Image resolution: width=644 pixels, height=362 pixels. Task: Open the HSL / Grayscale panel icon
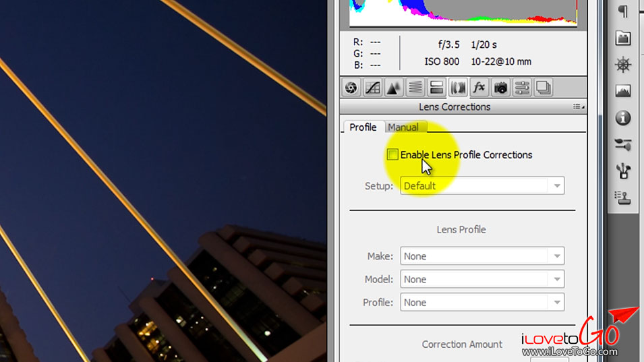click(415, 88)
